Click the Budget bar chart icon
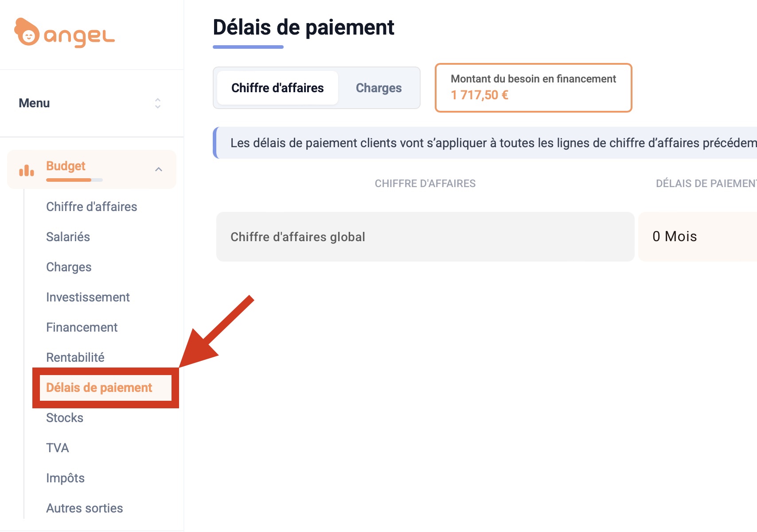The width and height of the screenshot is (757, 532). pyautogui.click(x=27, y=170)
